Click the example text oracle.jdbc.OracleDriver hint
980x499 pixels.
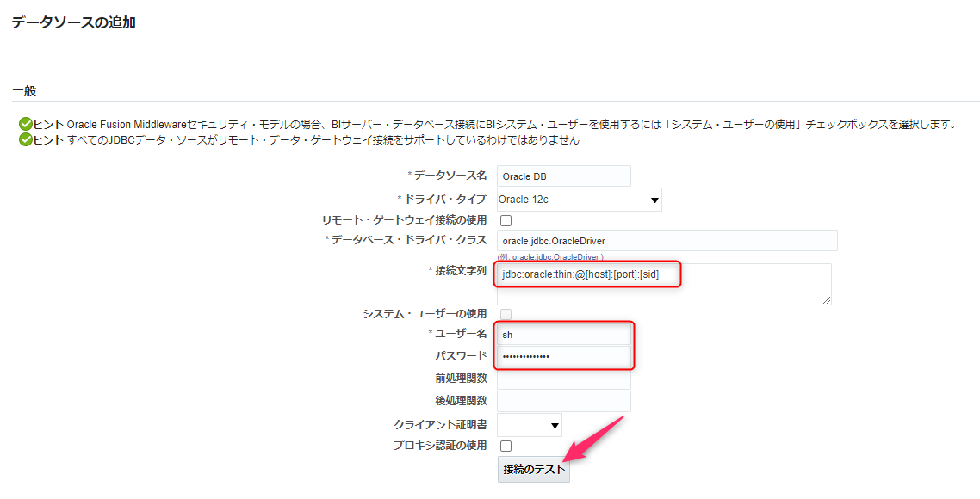[550, 256]
